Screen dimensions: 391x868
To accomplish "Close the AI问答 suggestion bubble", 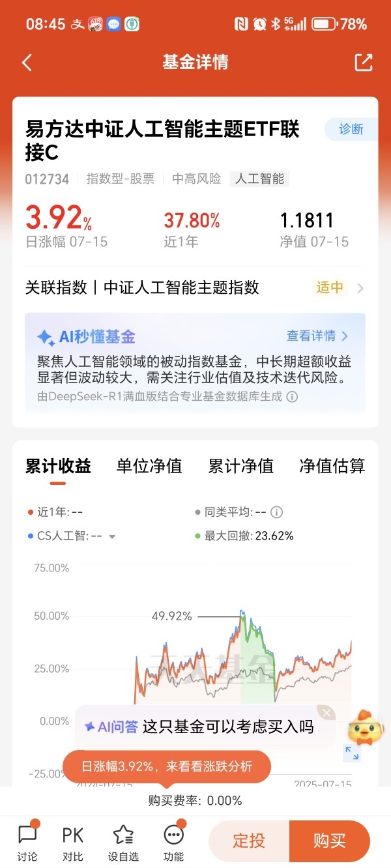I will pos(326,713).
